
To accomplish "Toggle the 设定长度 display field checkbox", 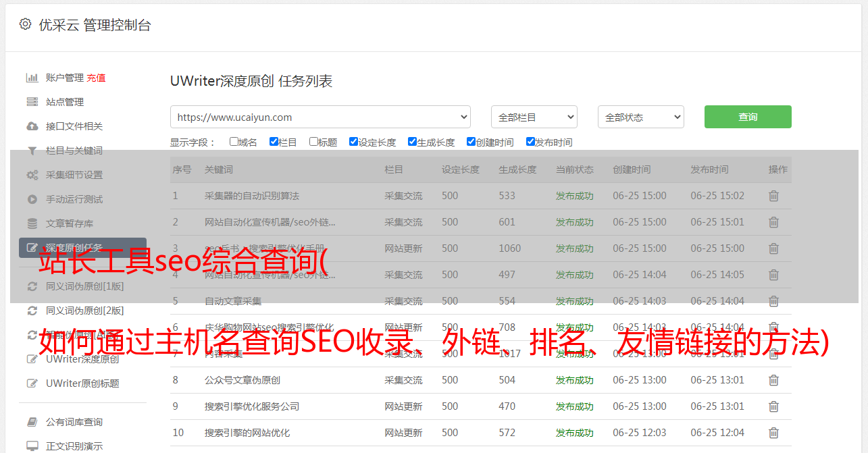I will coord(353,142).
